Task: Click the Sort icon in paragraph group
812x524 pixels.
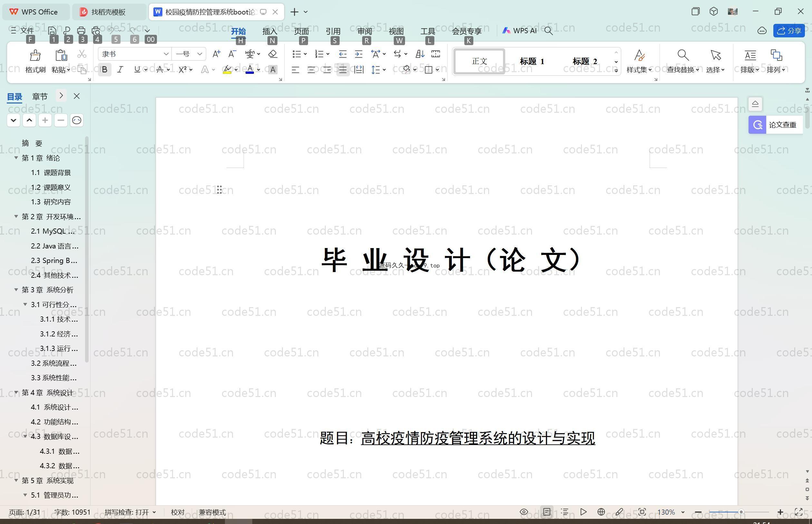Action: pos(420,54)
